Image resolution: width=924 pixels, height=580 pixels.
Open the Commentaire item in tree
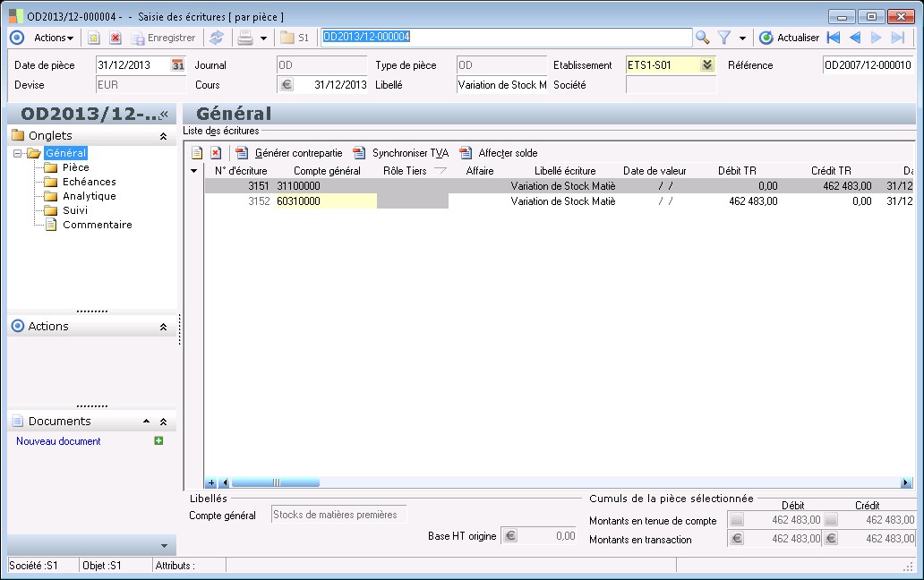click(x=98, y=225)
